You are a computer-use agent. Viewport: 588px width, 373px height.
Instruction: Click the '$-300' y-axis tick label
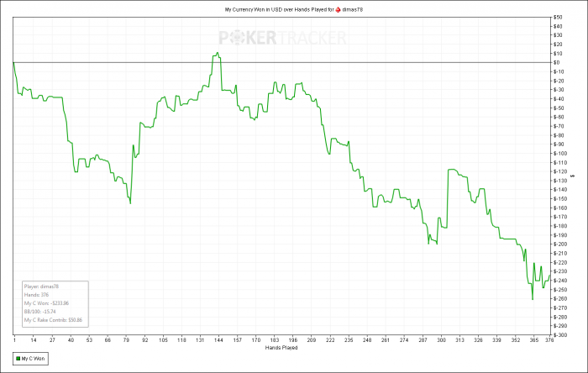tap(559, 334)
